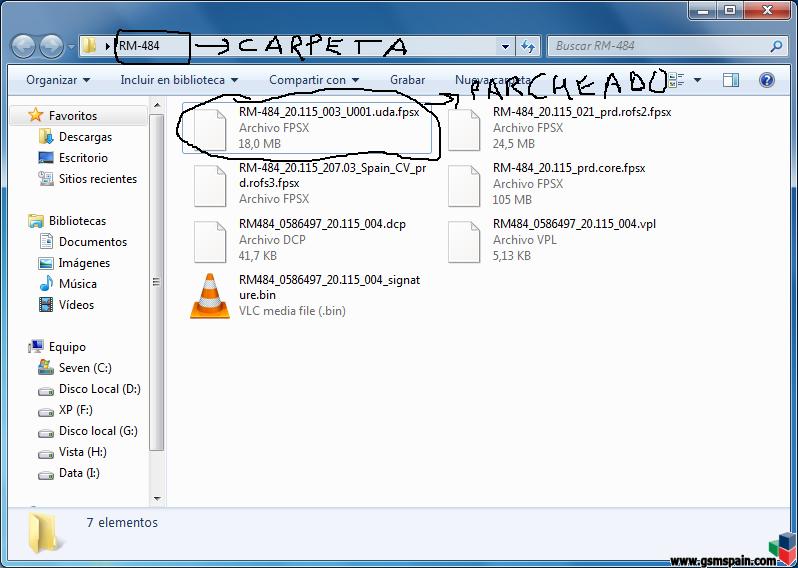This screenshot has width=798, height=568.
Task: Open Escritorio in the sidebar
Action: click(83, 158)
